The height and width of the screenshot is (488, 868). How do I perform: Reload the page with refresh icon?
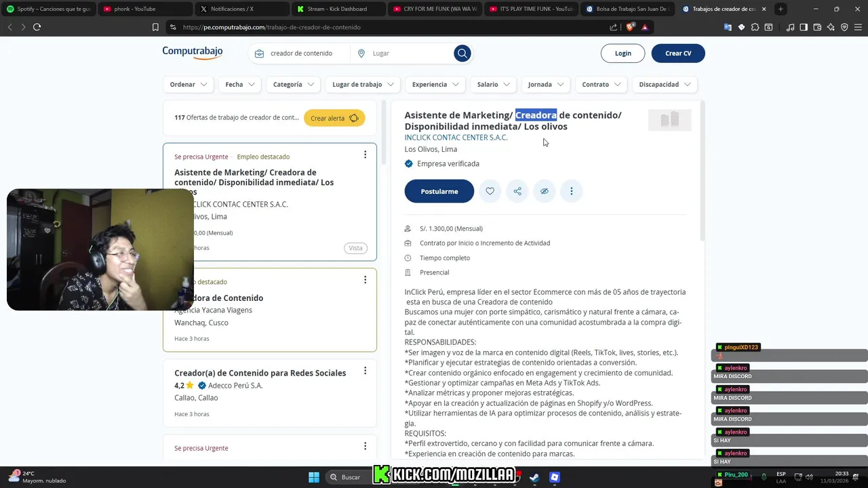(37, 27)
